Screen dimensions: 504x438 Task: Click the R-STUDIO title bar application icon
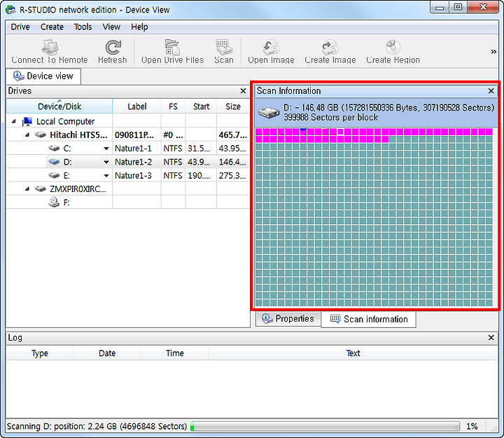(x=10, y=10)
